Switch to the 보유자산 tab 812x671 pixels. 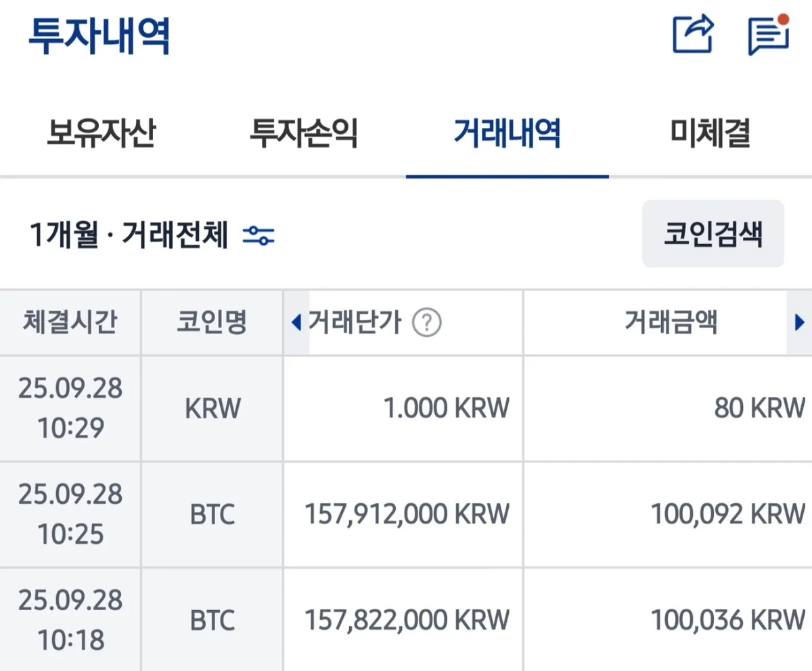(101, 133)
